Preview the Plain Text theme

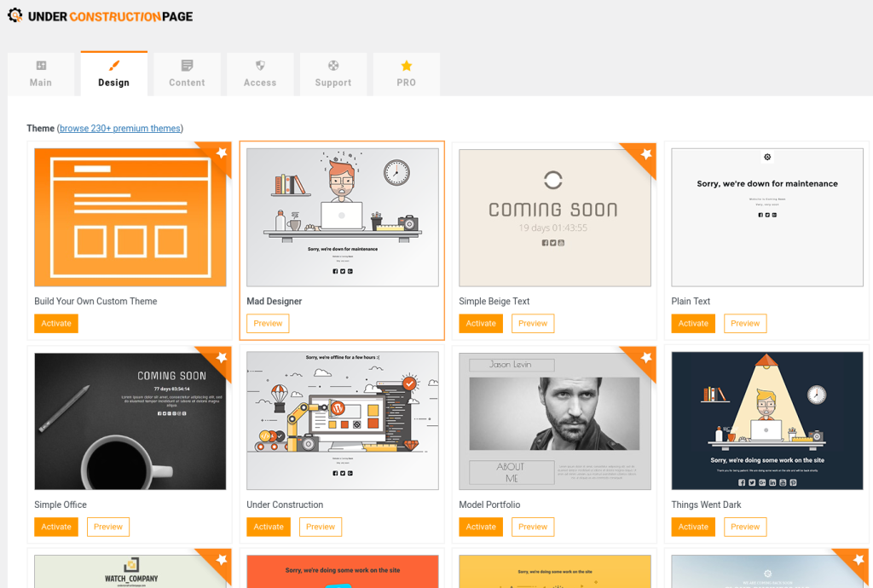click(x=745, y=323)
